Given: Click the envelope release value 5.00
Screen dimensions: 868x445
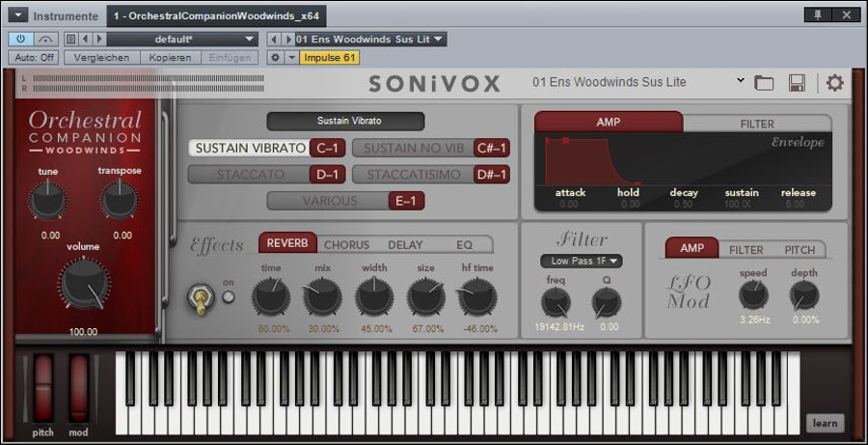Looking at the screenshot, I should 796,204.
